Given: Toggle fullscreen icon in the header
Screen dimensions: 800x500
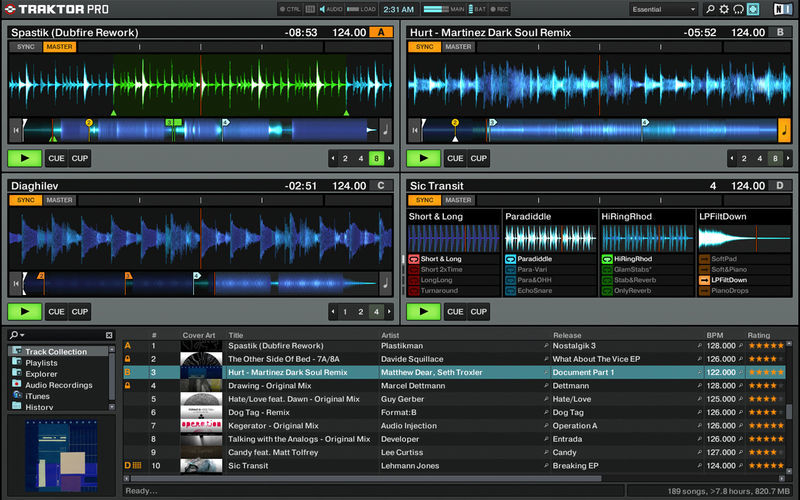Looking at the screenshot, I should [753, 9].
